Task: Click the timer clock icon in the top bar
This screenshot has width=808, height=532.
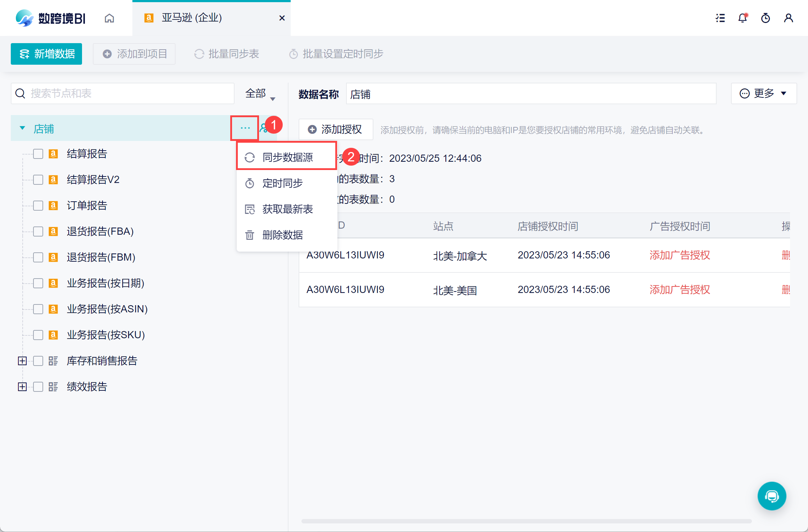Action: [766, 18]
